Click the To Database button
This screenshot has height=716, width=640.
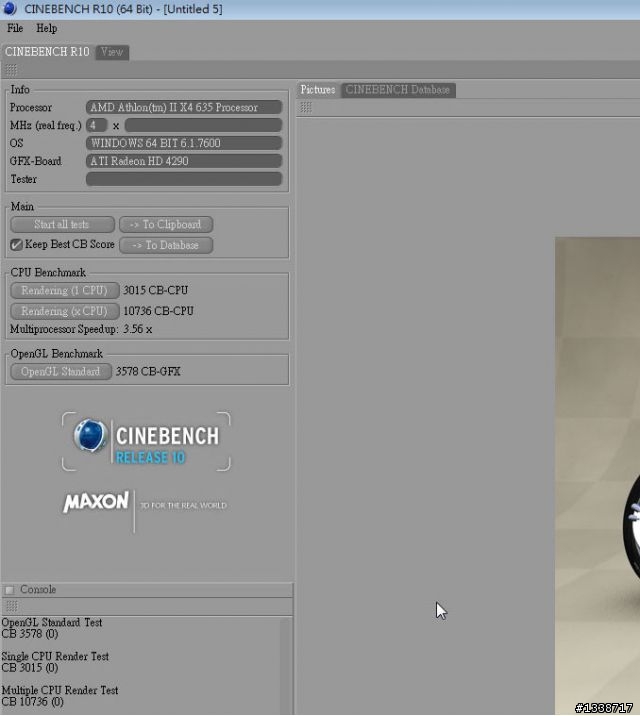tap(166, 245)
